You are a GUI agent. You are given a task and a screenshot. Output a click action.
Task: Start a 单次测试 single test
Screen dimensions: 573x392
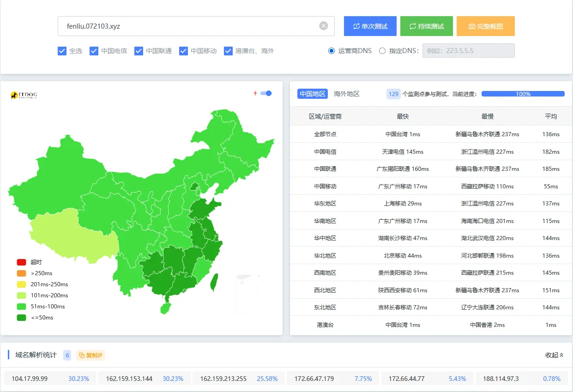coord(370,26)
